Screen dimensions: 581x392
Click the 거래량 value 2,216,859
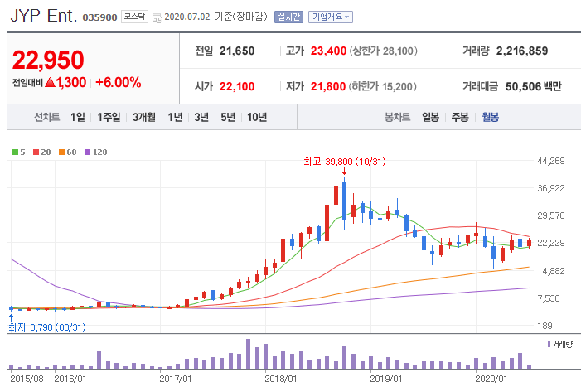[521, 51]
